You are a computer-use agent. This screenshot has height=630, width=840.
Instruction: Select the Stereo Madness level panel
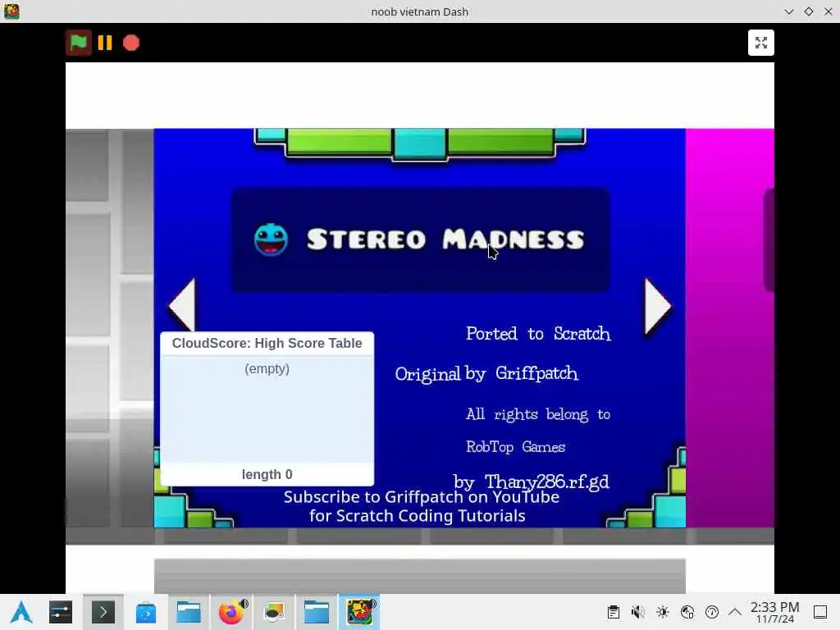tap(421, 240)
